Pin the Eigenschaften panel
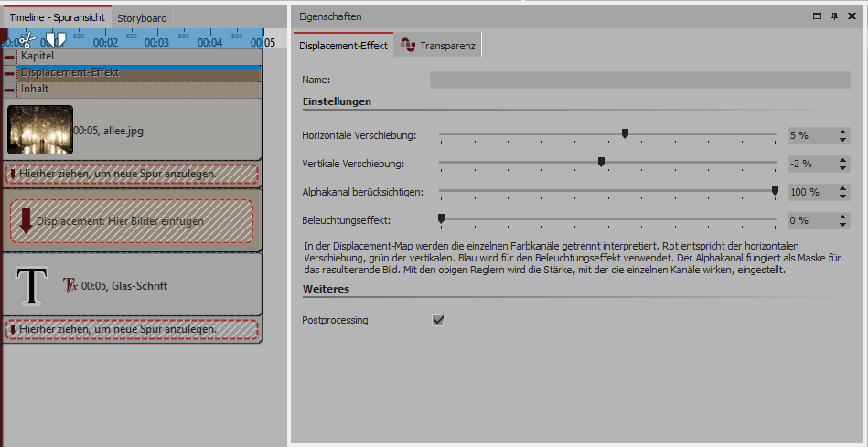Image resolution: width=868 pixels, height=447 pixels. [835, 16]
